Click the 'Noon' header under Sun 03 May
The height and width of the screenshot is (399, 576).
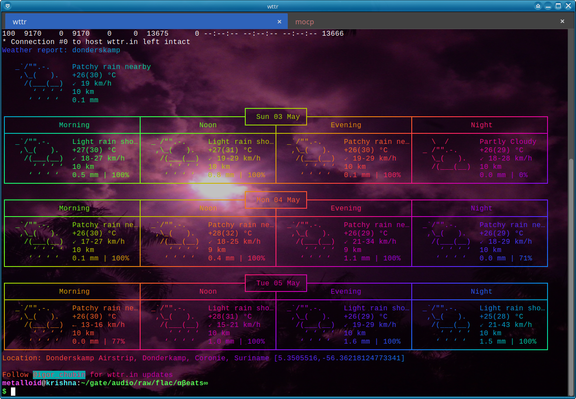pos(208,125)
